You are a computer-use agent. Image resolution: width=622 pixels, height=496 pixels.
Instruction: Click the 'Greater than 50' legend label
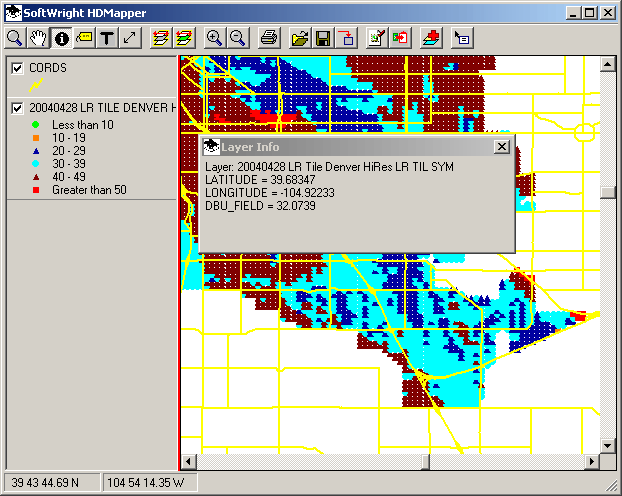tap(89, 190)
